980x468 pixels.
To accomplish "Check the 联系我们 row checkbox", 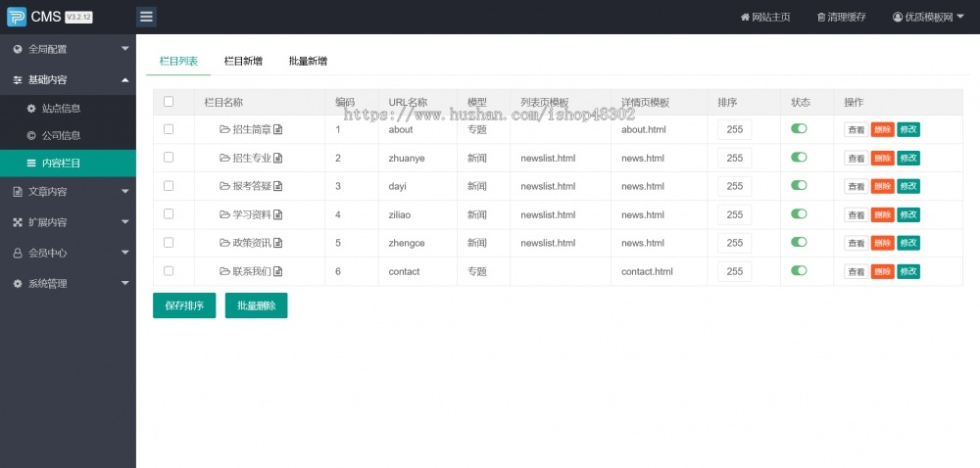I will (169, 271).
